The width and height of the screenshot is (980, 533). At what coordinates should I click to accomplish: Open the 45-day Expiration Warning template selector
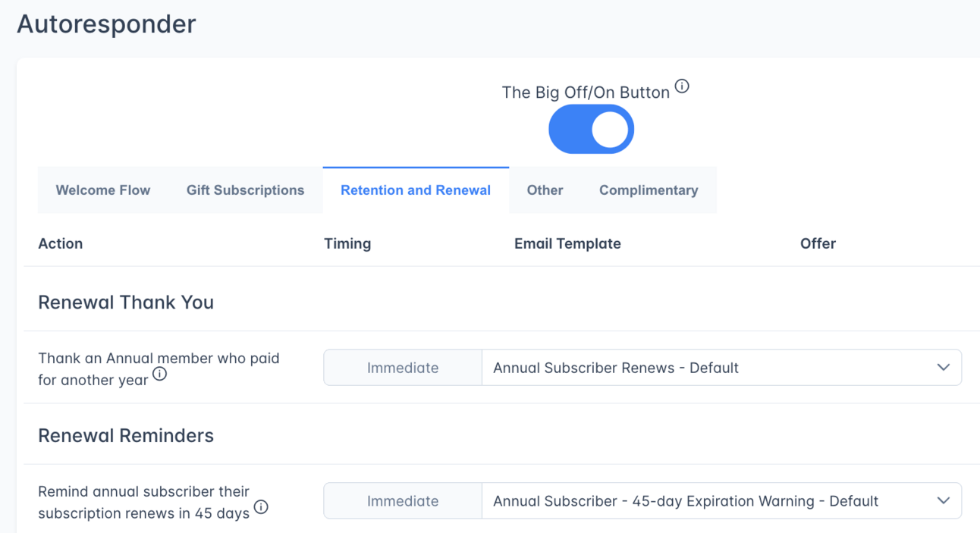tap(721, 500)
